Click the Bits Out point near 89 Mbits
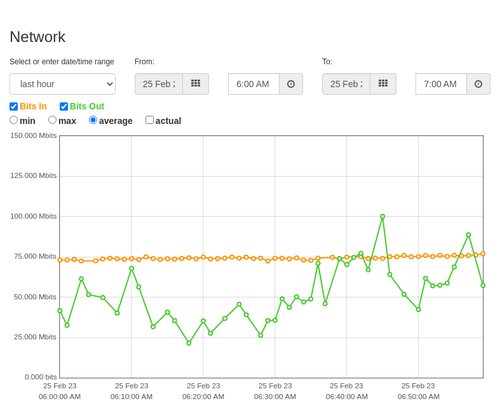500x403 pixels. coord(468,235)
